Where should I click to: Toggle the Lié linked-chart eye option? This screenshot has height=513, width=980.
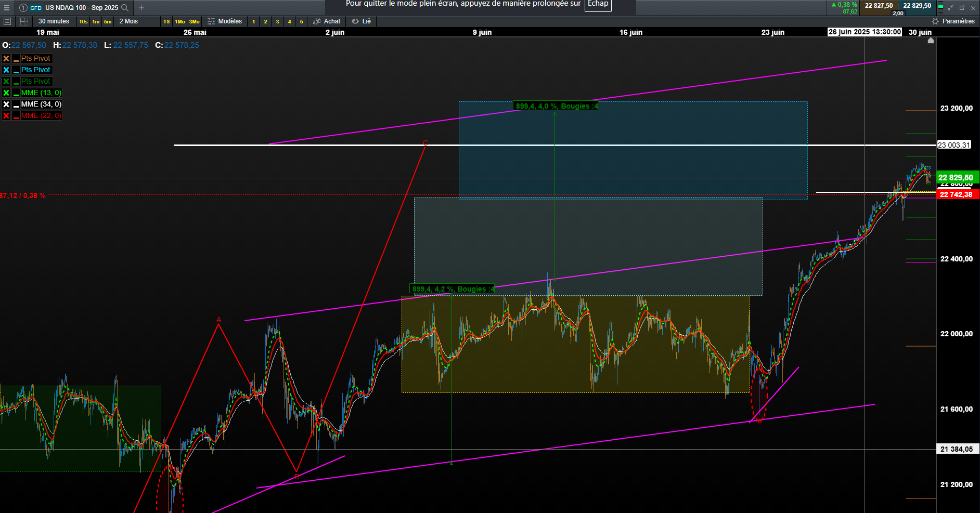point(362,21)
